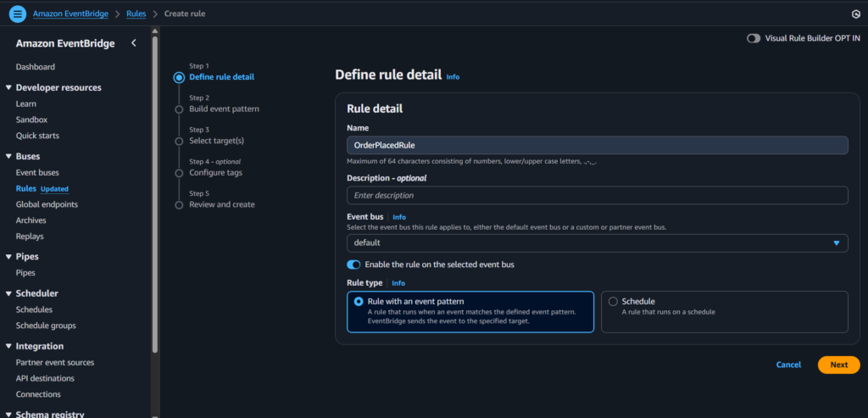Viewport: 868px width, 418px height.
Task: Collapse the Amazon EventBridge sidebar chevron
Action: pyautogui.click(x=133, y=43)
